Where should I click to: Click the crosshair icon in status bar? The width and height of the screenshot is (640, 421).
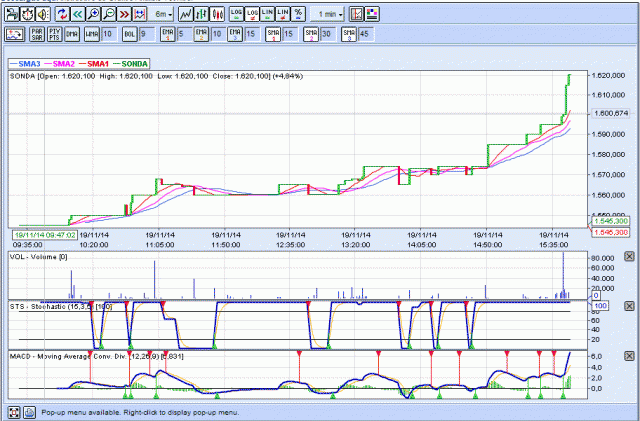[x=14, y=412]
